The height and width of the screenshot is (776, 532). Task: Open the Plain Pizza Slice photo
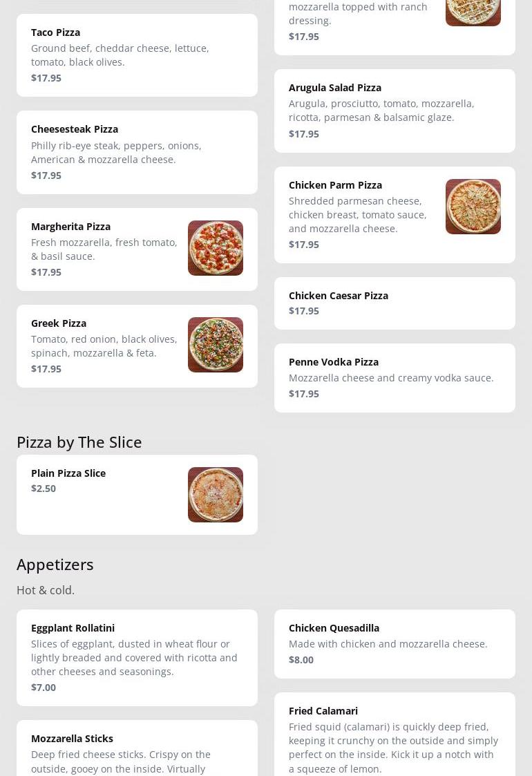coord(216,495)
